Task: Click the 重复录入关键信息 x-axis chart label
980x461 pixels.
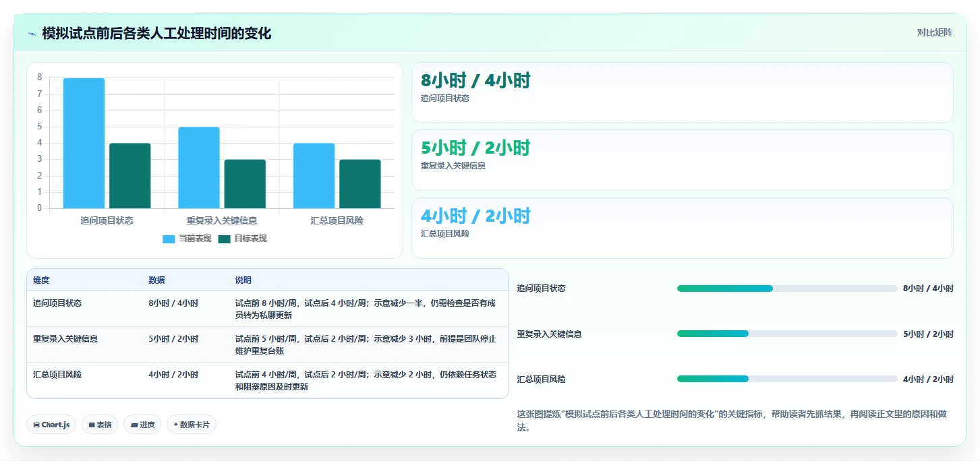Action: click(x=222, y=220)
